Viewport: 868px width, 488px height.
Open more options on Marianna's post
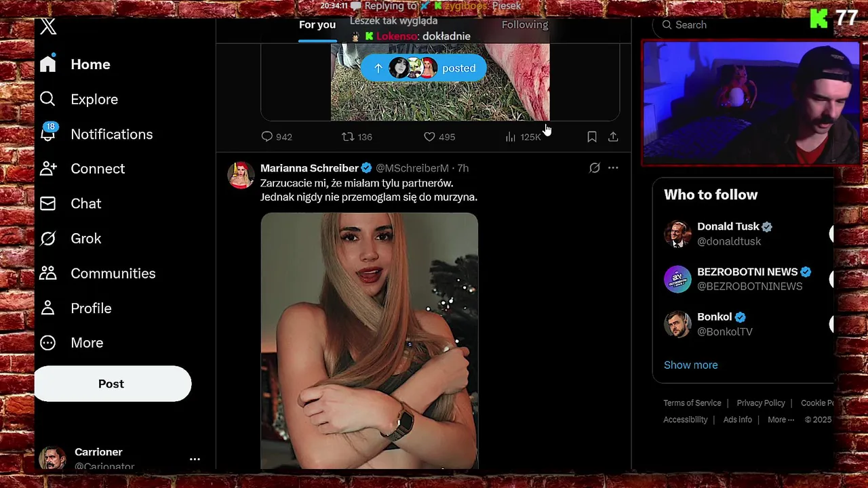click(613, 168)
